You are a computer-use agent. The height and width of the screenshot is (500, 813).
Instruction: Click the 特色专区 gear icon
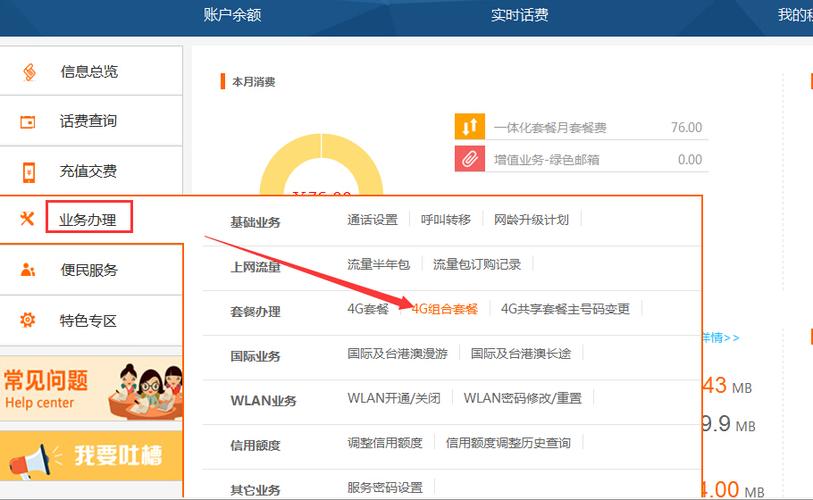pyautogui.click(x=27, y=320)
